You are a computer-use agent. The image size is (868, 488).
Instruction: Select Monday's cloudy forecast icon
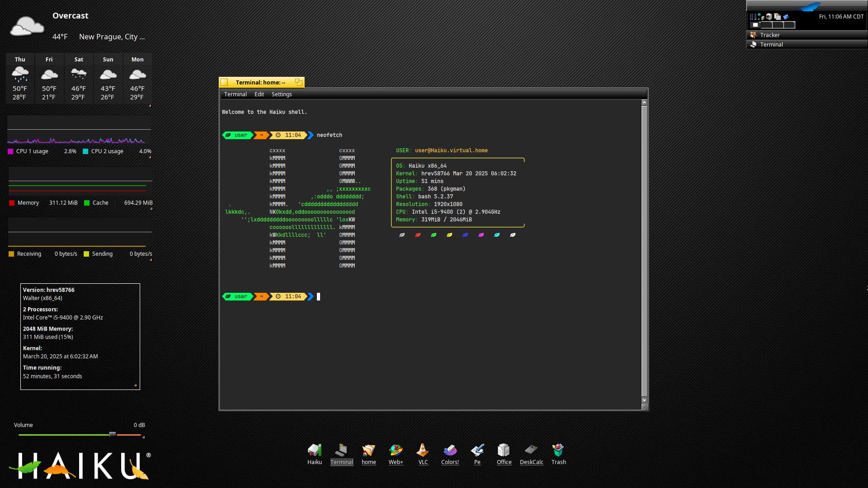tap(137, 74)
